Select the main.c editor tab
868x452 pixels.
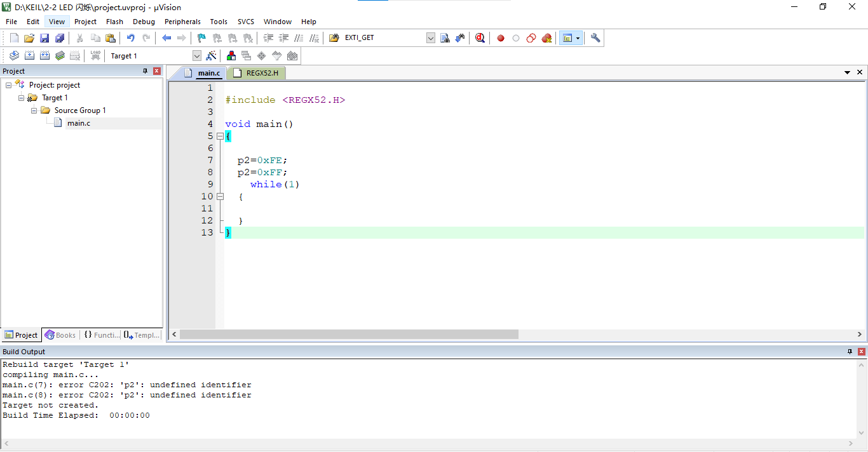202,73
